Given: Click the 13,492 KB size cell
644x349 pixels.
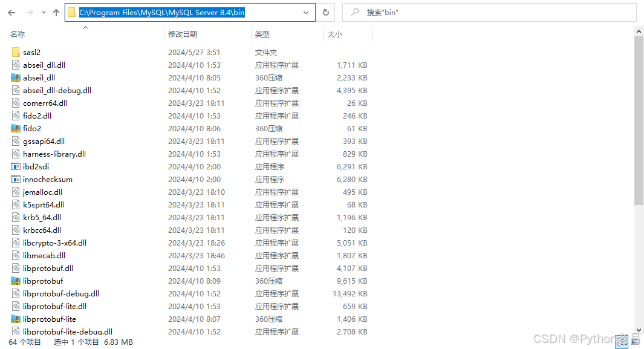Looking at the screenshot, I should point(350,294).
